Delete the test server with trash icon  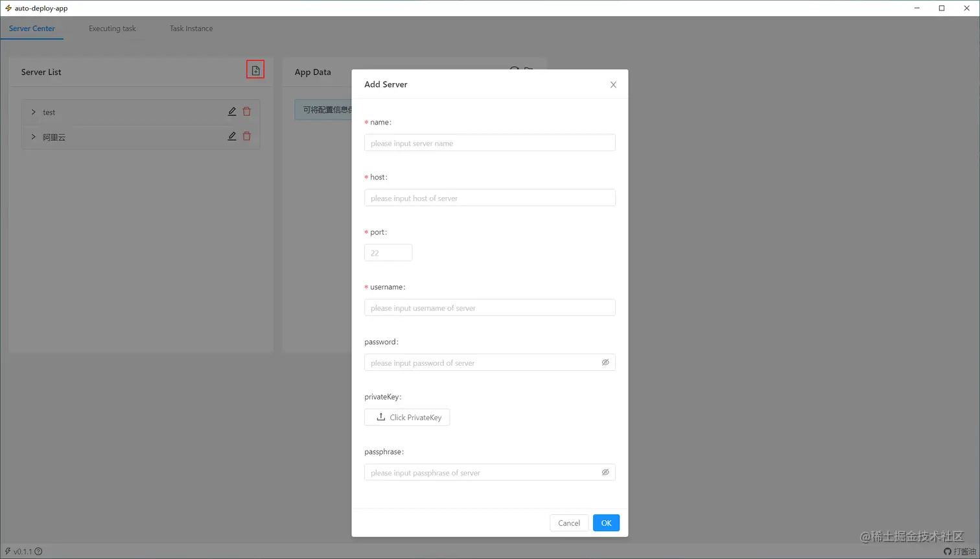[247, 112]
